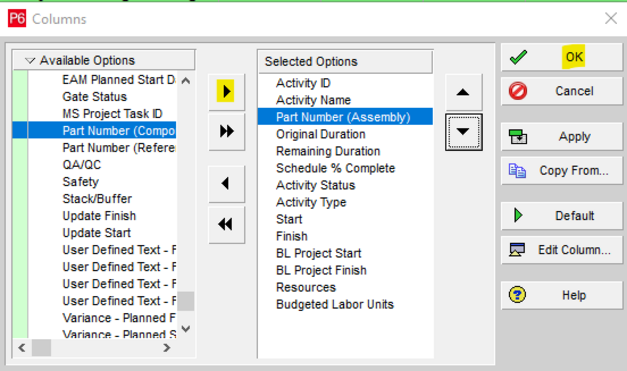
Task: Click the vertical scrollbar thumb
Action: [186, 301]
